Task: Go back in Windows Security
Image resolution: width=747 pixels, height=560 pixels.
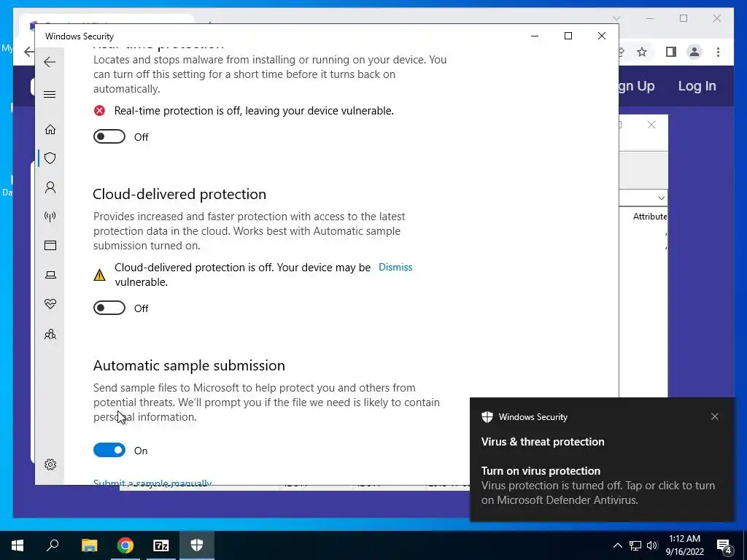Action: (x=50, y=62)
